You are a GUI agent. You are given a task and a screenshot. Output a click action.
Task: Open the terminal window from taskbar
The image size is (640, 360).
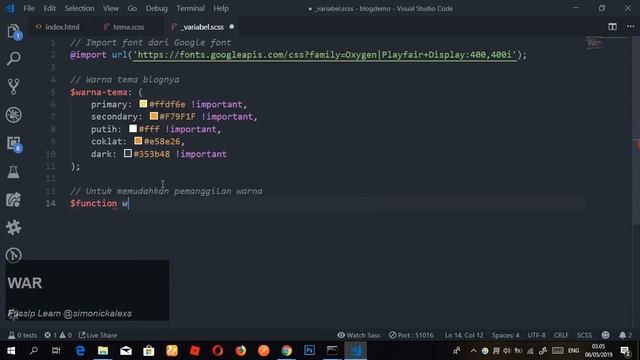click(332, 351)
